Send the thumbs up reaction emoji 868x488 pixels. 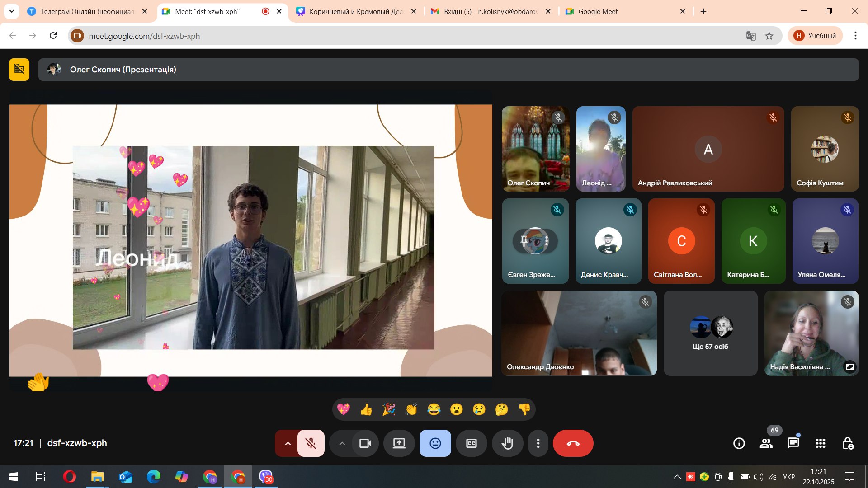coord(366,409)
